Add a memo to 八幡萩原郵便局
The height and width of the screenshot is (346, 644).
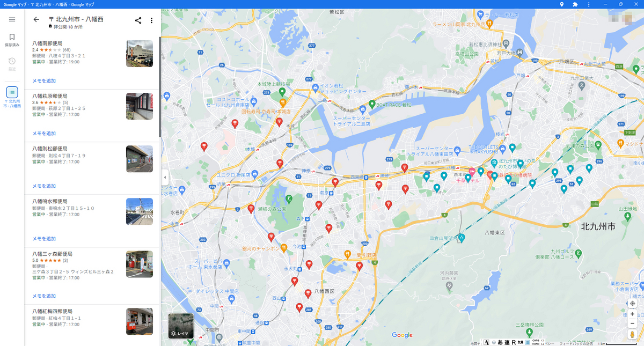tap(44, 134)
